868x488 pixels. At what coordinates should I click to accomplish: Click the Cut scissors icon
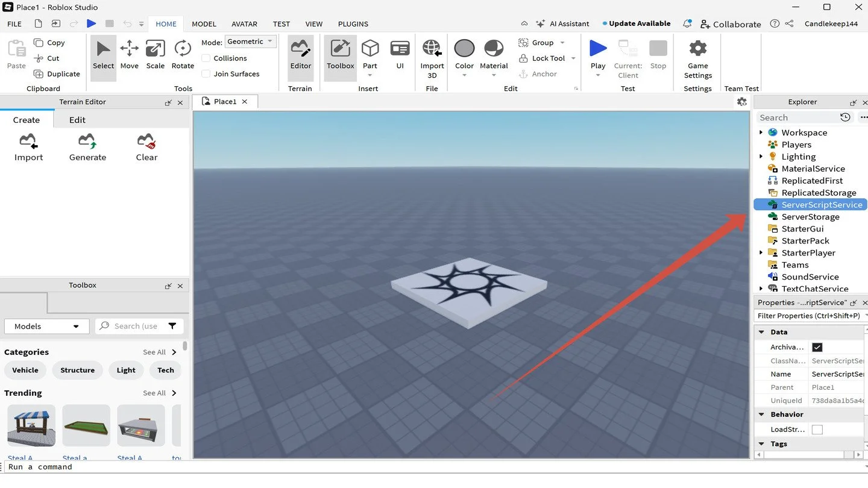coord(39,58)
